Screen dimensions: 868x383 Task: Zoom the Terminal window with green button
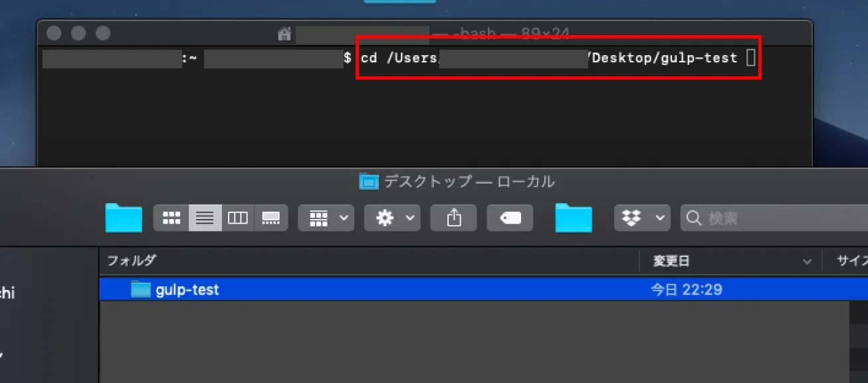pos(102,33)
